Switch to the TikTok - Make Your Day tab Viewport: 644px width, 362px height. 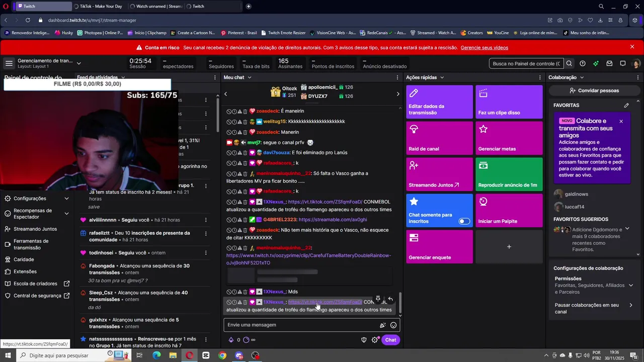pos(100,7)
